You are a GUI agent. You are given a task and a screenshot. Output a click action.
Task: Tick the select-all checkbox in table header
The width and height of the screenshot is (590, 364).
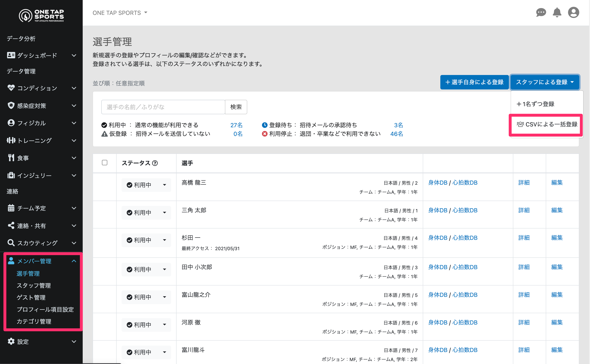pyautogui.click(x=105, y=163)
